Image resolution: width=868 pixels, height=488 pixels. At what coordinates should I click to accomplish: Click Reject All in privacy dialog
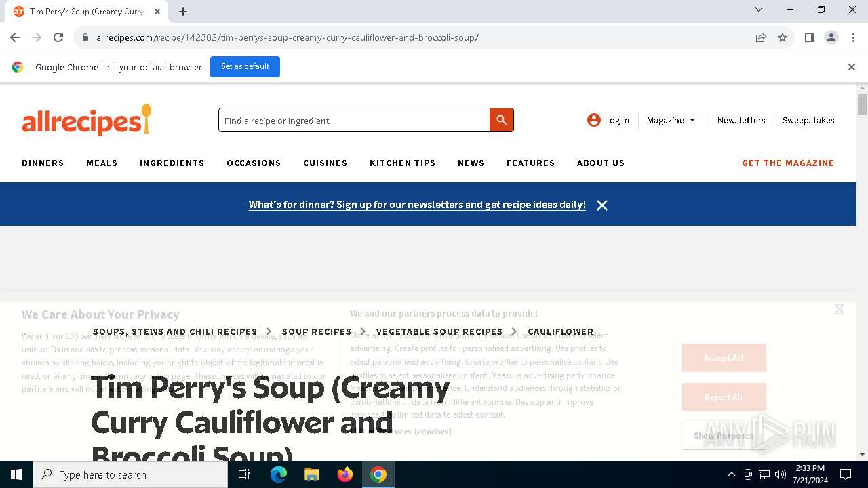click(724, 397)
